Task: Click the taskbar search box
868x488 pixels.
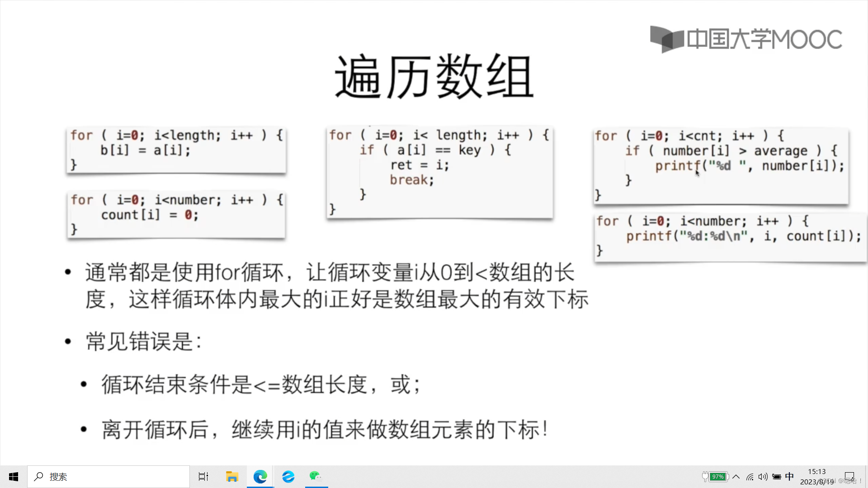Action: click(x=108, y=477)
